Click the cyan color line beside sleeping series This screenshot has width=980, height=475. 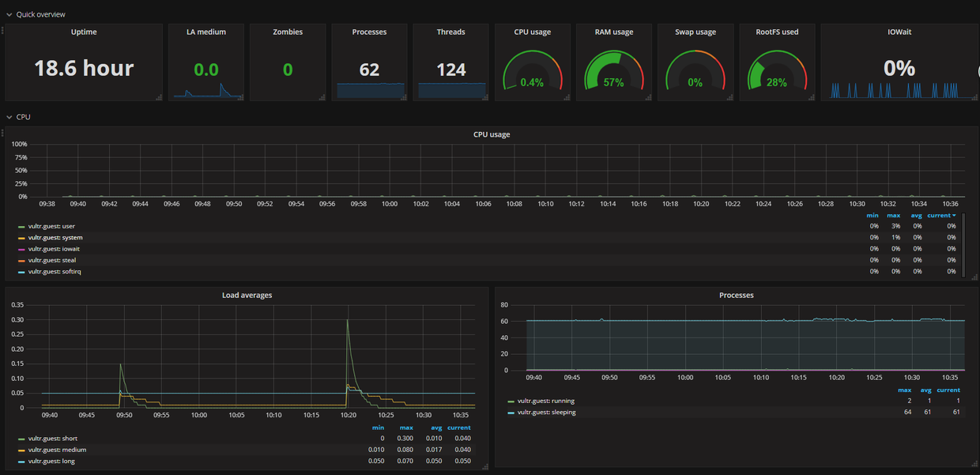click(x=510, y=413)
